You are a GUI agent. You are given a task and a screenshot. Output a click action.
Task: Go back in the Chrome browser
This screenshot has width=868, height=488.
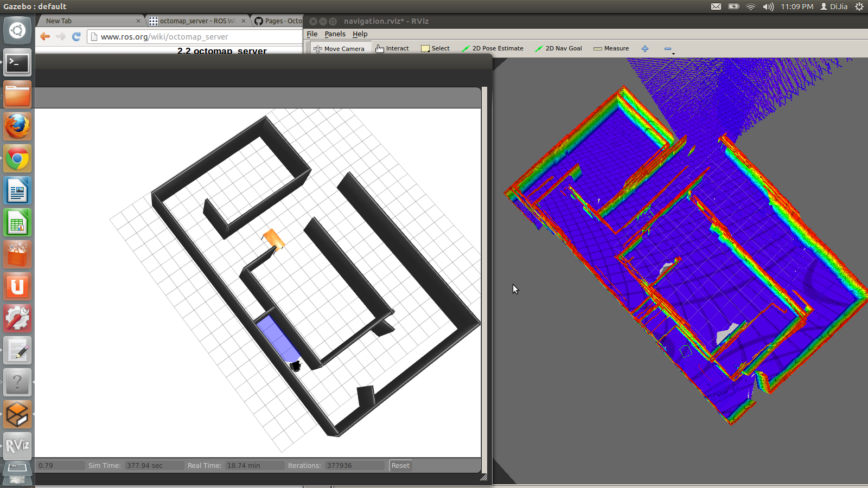point(45,36)
